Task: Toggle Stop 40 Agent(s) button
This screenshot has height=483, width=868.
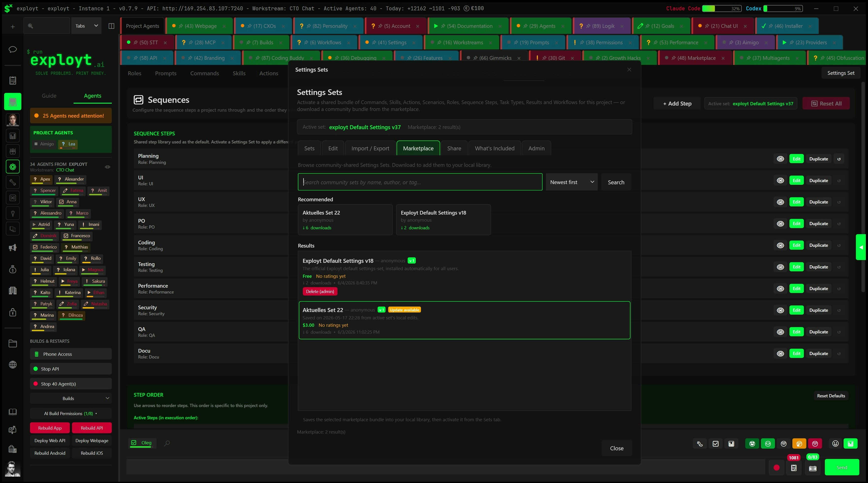Action: click(71, 384)
